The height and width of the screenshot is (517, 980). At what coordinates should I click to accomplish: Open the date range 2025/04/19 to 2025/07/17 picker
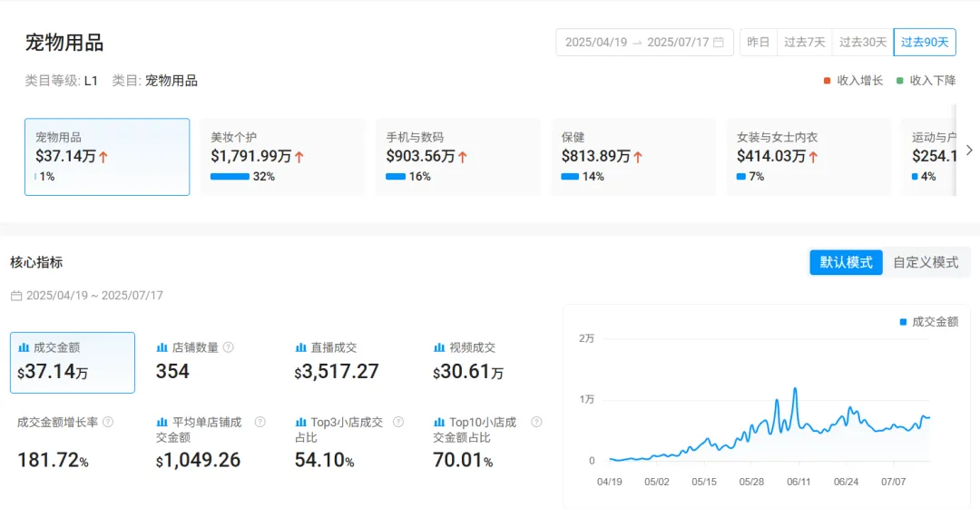pyautogui.click(x=644, y=42)
